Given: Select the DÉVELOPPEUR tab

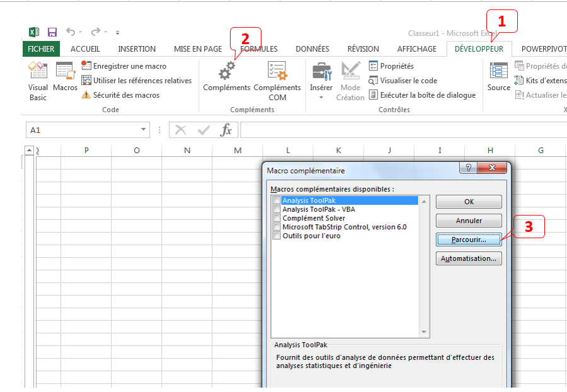Looking at the screenshot, I should pos(479,49).
